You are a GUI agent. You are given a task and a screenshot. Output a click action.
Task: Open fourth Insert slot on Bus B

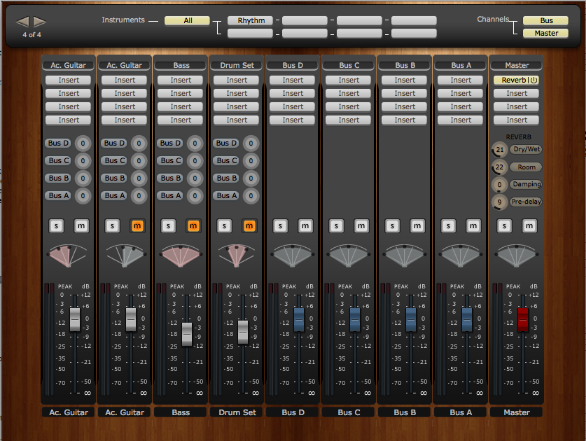coord(405,120)
